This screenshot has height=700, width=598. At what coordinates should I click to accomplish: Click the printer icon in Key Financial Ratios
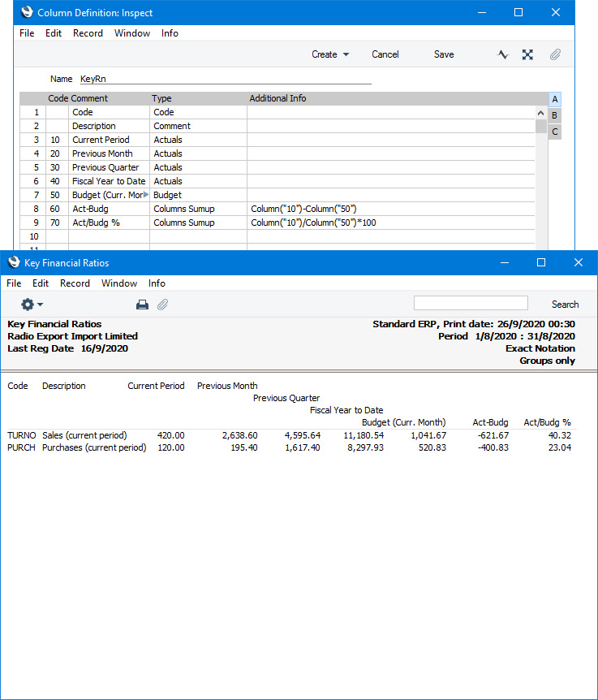(x=142, y=305)
